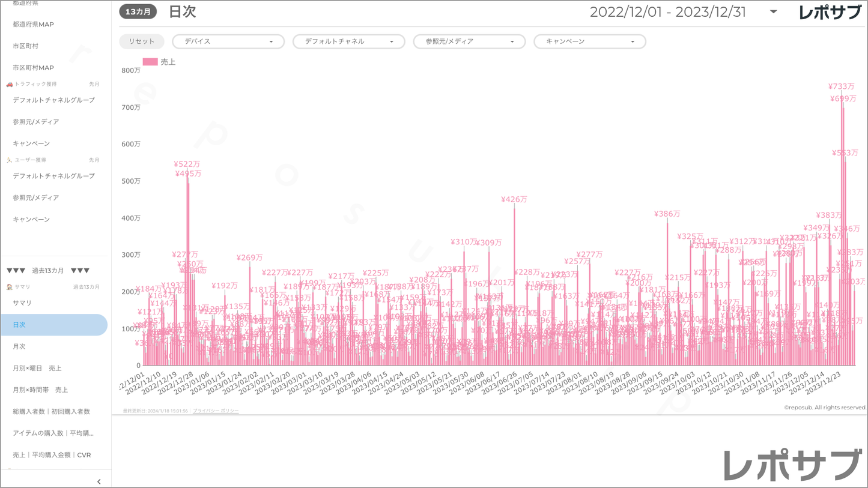Expand the キャンペーン filter dropdown
Image resolution: width=868 pixels, height=488 pixels.
tap(589, 41)
